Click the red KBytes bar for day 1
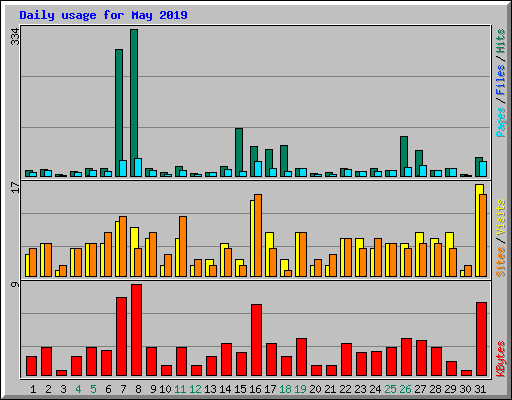Screen dimensions: 512x400 (x=31, y=366)
